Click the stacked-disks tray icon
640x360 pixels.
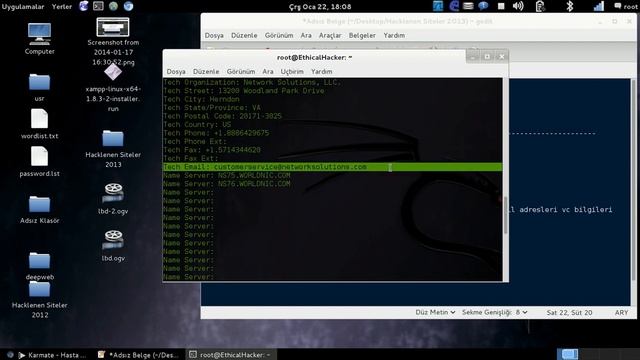coord(468,6)
